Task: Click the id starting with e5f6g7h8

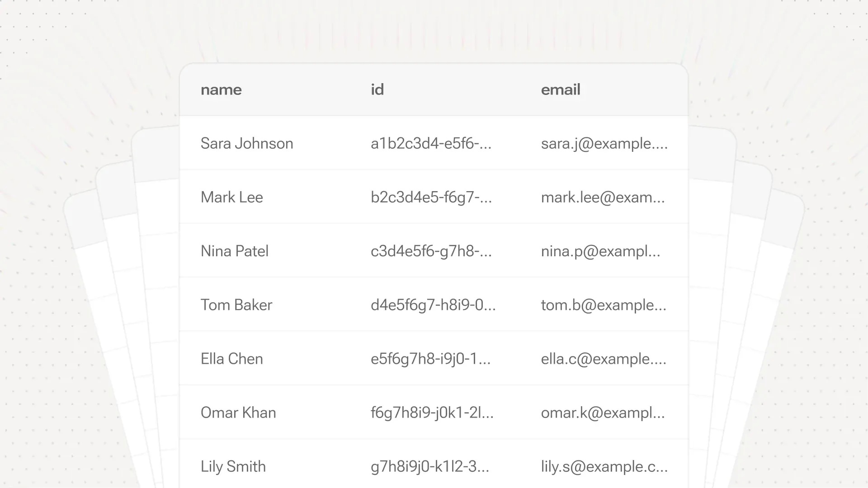Action: 430,359
